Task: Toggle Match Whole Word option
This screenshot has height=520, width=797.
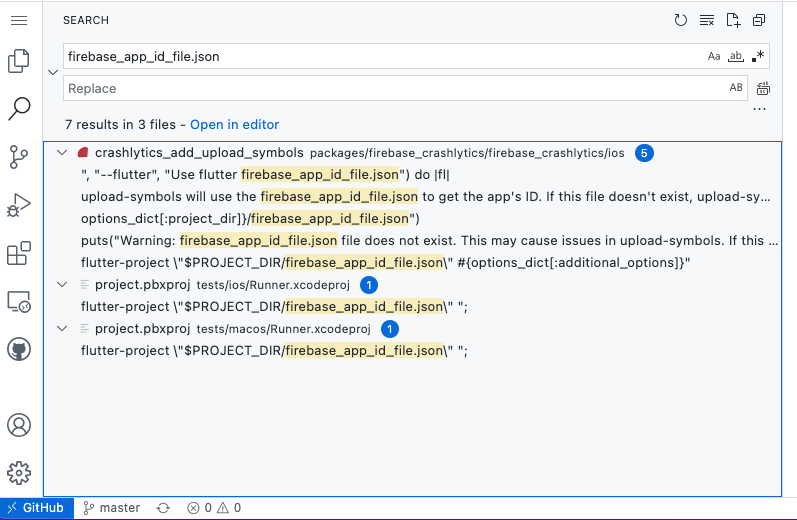Action: click(x=735, y=56)
